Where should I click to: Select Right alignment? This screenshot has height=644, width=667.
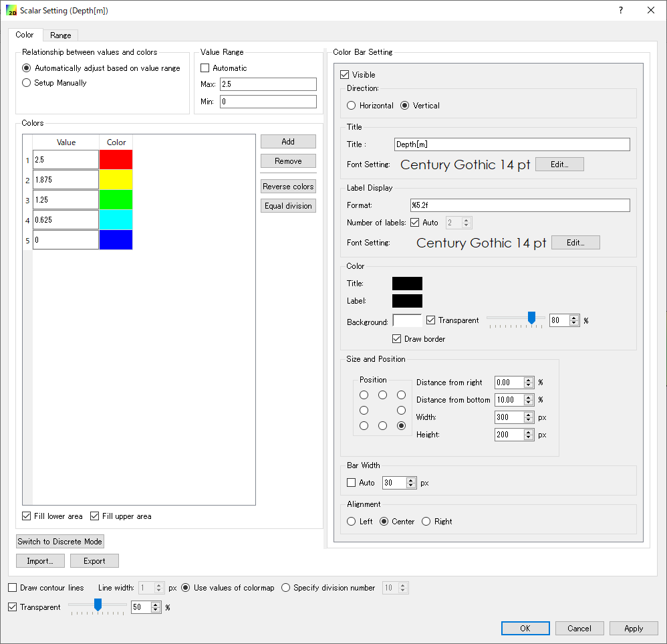(426, 522)
